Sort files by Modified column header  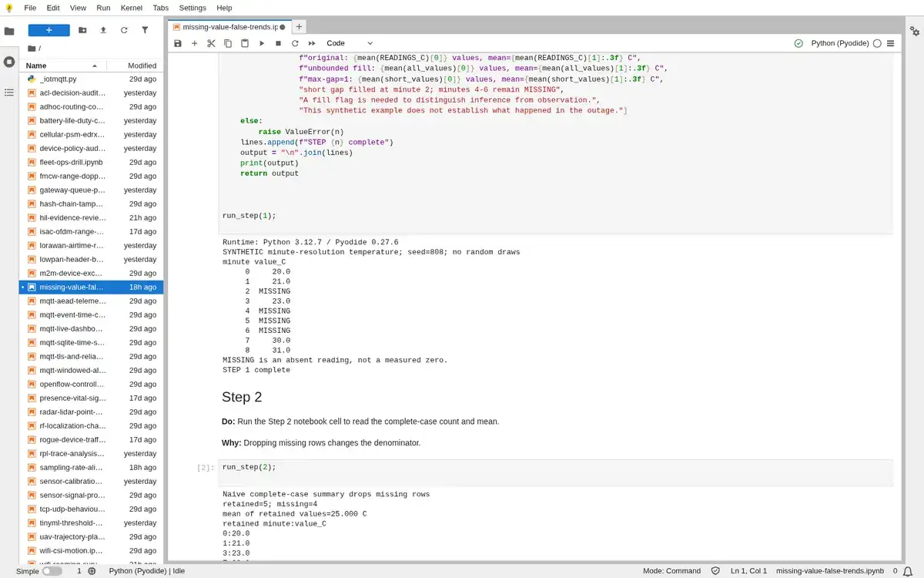point(134,66)
